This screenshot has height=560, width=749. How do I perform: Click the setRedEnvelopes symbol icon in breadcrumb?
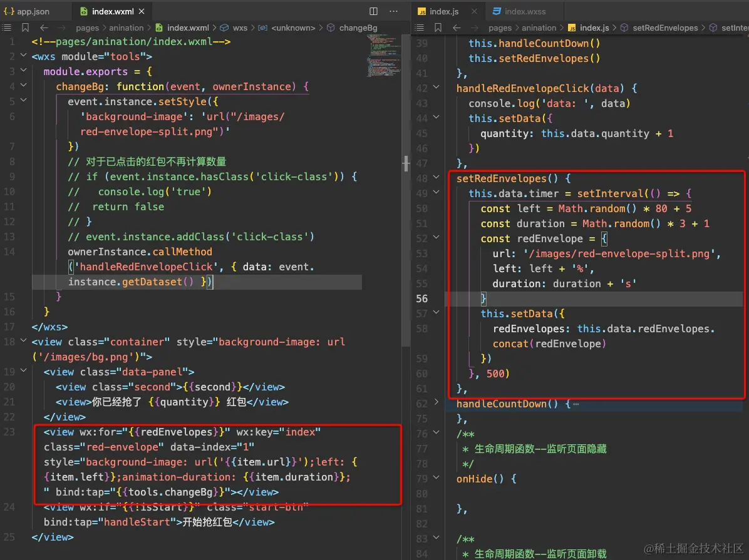[x=624, y=28]
